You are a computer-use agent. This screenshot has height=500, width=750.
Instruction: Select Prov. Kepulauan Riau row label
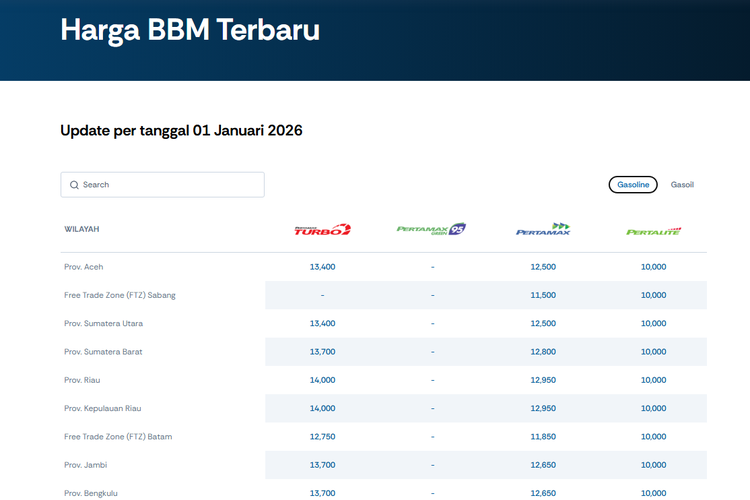coord(103,408)
